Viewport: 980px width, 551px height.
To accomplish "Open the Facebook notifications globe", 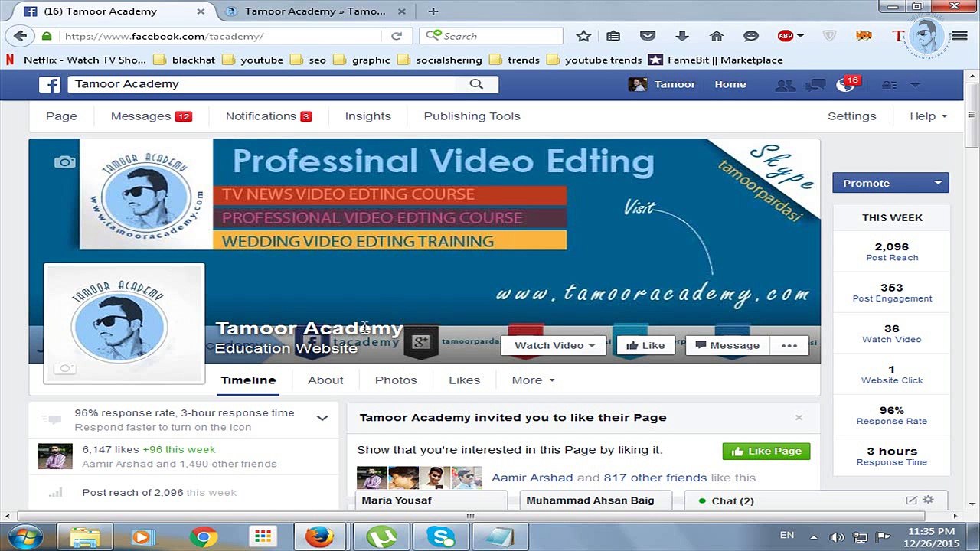I will pos(844,85).
